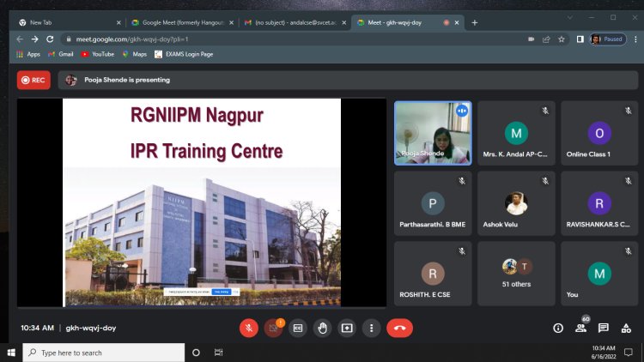This screenshot has height=362, width=644.
Task: Open the YouTube bookmark
Action: click(x=98, y=54)
